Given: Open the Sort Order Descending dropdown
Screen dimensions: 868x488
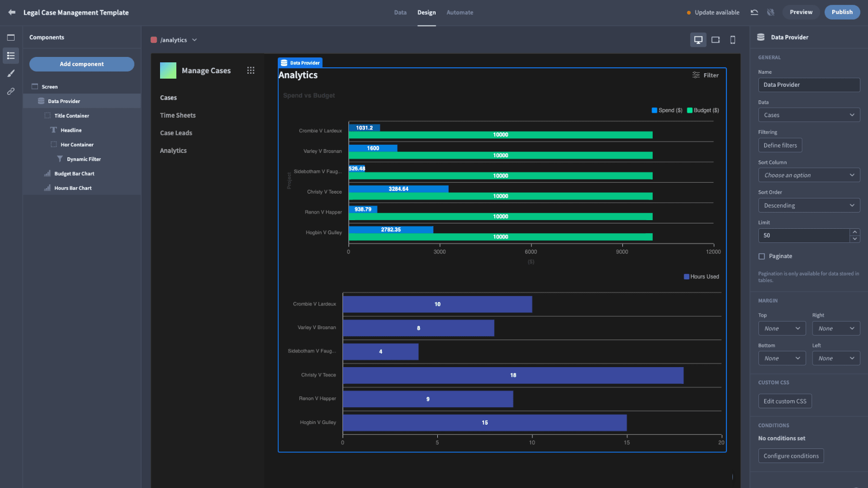Looking at the screenshot, I should point(809,206).
